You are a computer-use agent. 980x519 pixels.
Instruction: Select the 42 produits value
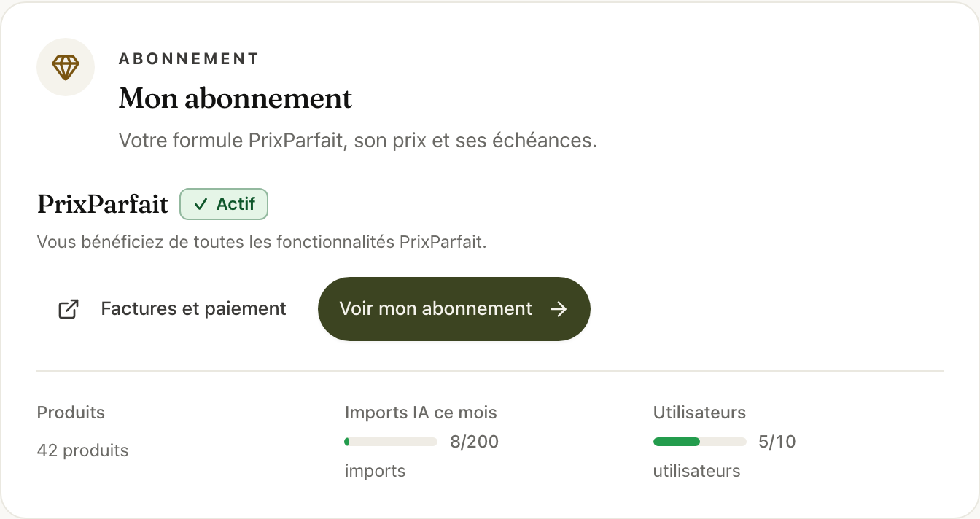pos(82,450)
